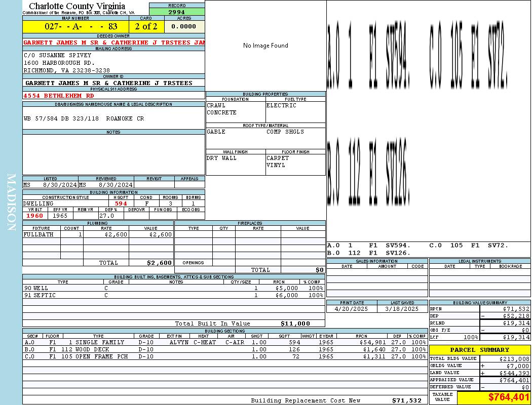This screenshot has height=405, width=532.
Task: Click section A.0 SINGLE FAMILY row
Action: pyautogui.click(x=225, y=342)
